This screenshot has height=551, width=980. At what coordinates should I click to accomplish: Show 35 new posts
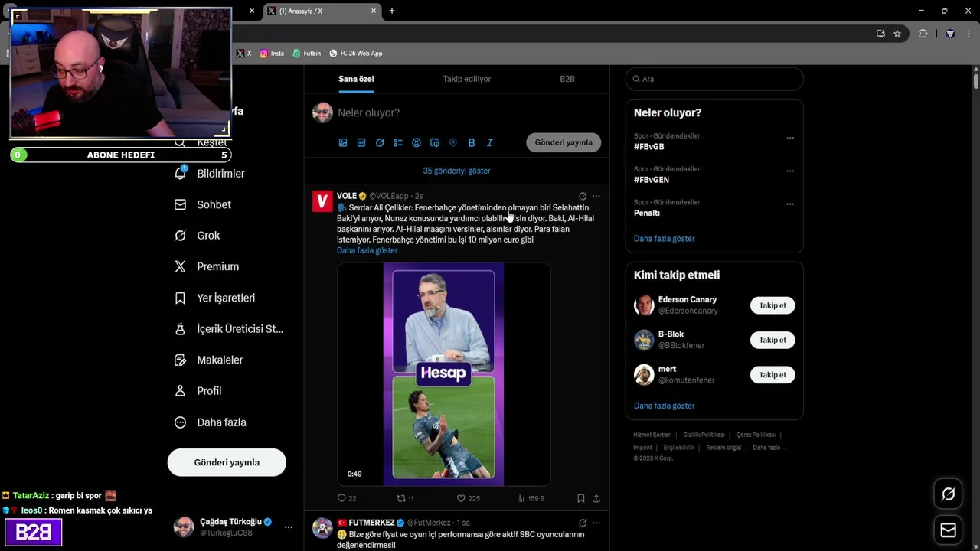coord(456,171)
